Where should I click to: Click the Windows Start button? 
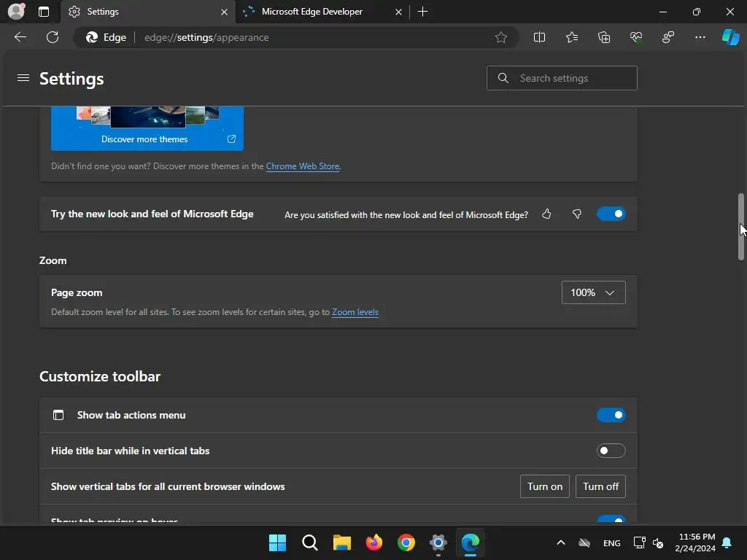(x=277, y=542)
